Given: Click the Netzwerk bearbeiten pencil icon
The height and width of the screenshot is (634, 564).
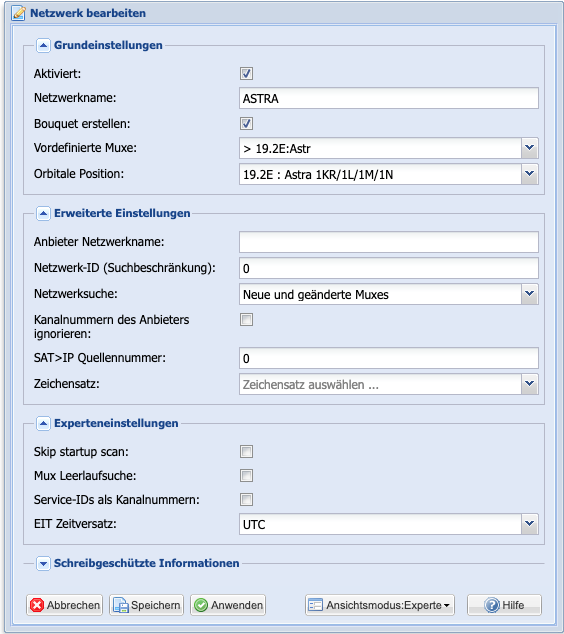Looking at the screenshot, I should [18, 13].
